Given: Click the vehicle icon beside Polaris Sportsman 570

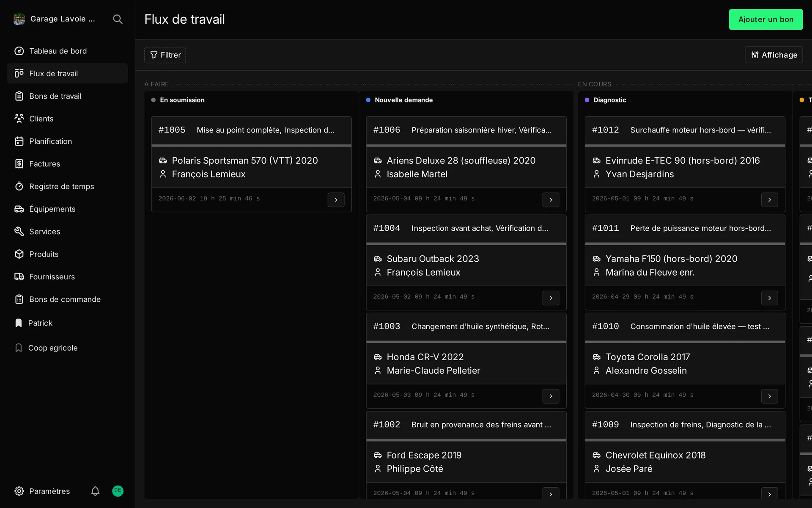Looking at the screenshot, I should pyautogui.click(x=163, y=160).
